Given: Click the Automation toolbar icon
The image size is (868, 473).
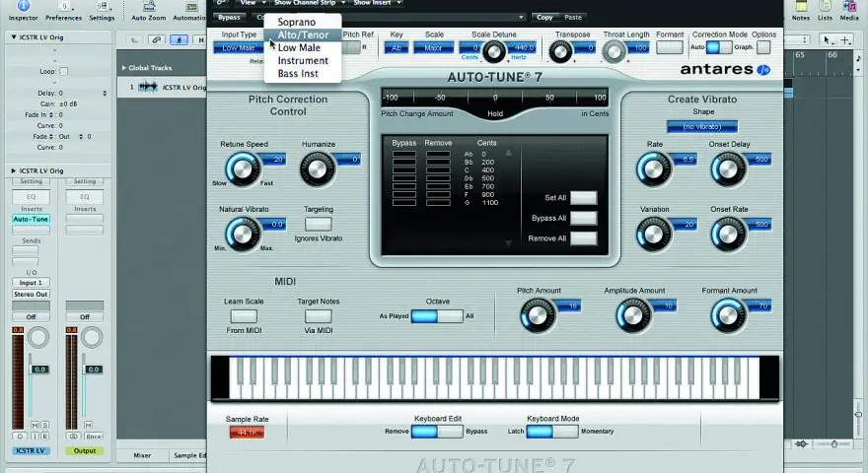Looking at the screenshot, I should click(x=191, y=6).
